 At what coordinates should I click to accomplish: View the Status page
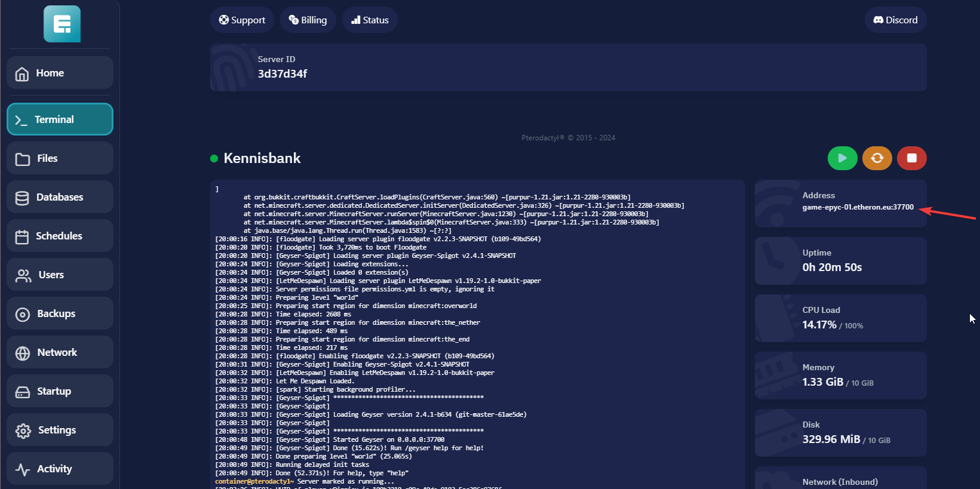coord(370,20)
